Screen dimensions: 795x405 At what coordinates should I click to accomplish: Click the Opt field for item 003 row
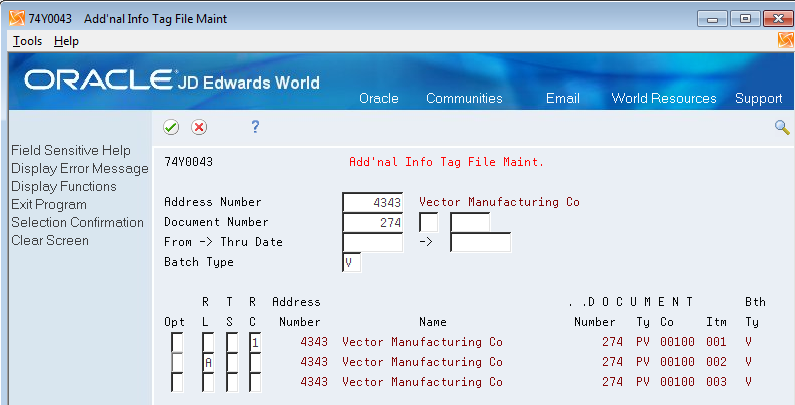coord(177,382)
